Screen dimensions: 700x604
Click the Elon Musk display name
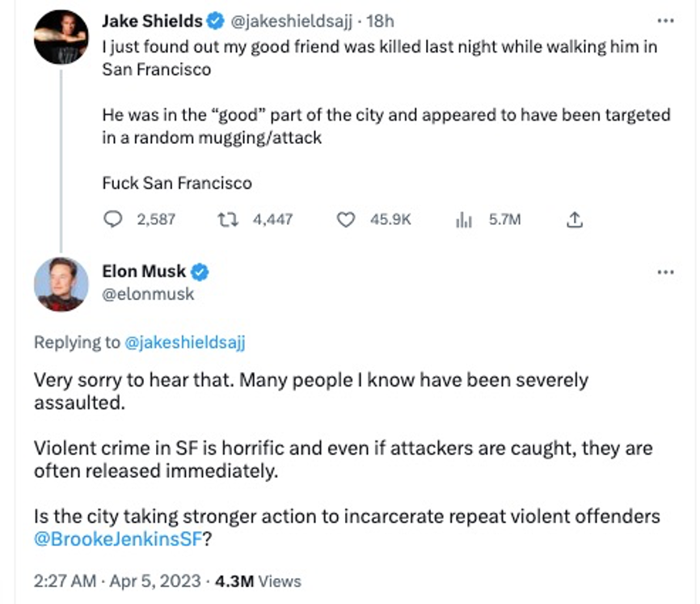pyautogui.click(x=144, y=272)
